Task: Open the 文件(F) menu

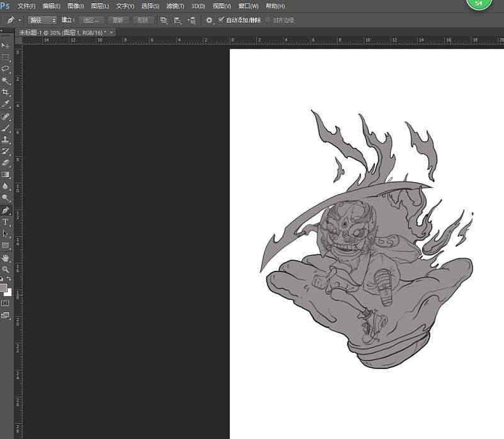Action: 26,6
